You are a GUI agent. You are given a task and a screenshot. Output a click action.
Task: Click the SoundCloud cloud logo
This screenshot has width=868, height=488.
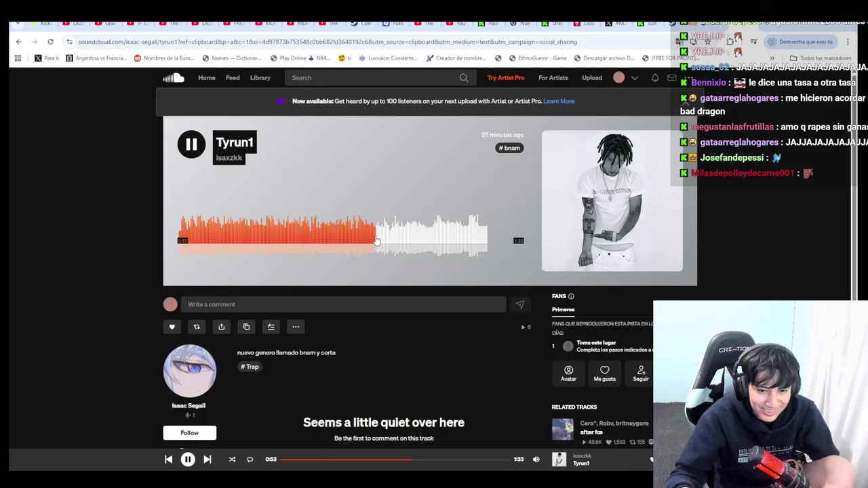(x=174, y=77)
